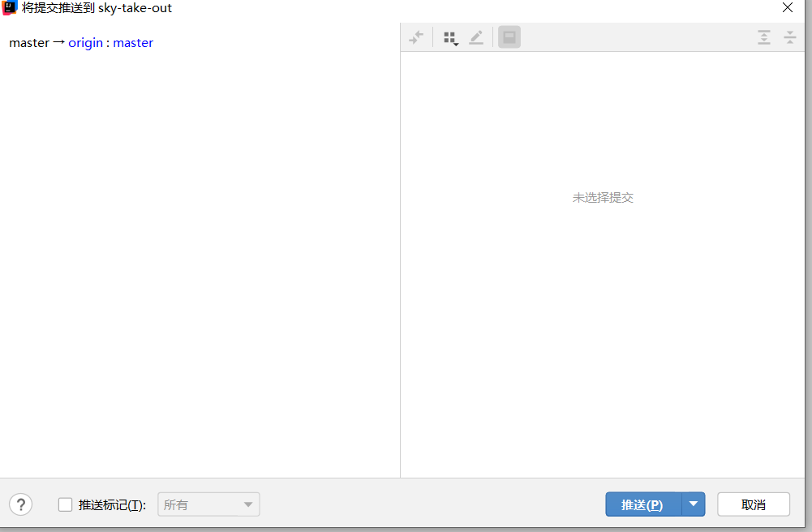Expand the push options arrow beside 推送(P)
The width and height of the screenshot is (812, 532).
click(694, 504)
